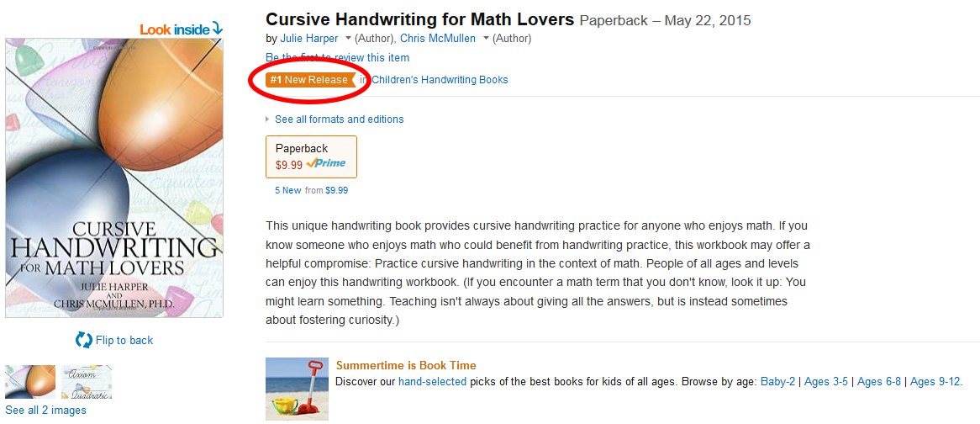
Task: Select the second Axiom Quadratic thumbnail
Action: pos(87,382)
